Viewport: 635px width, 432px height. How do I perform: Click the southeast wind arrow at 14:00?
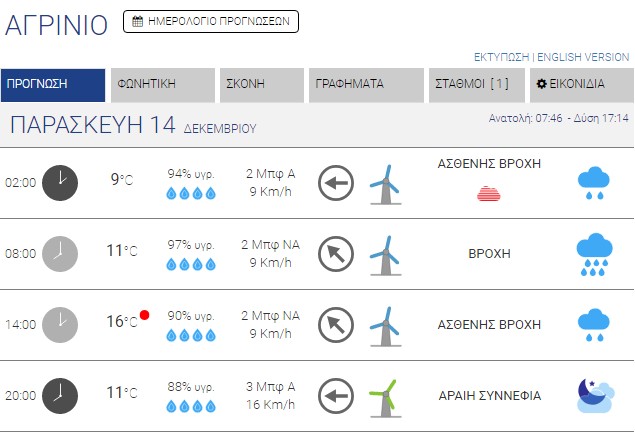click(x=336, y=325)
